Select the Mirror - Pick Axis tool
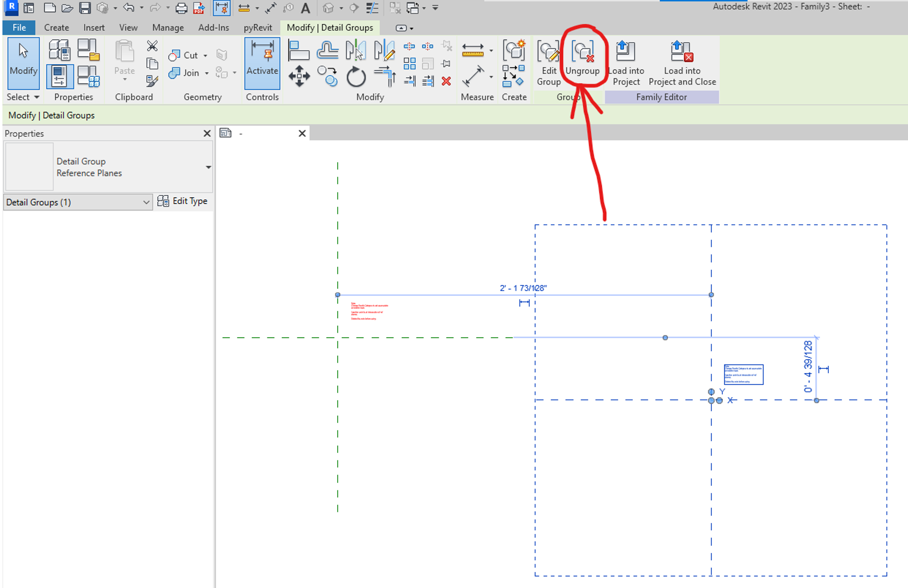The height and width of the screenshot is (588, 908). (356, 51)
